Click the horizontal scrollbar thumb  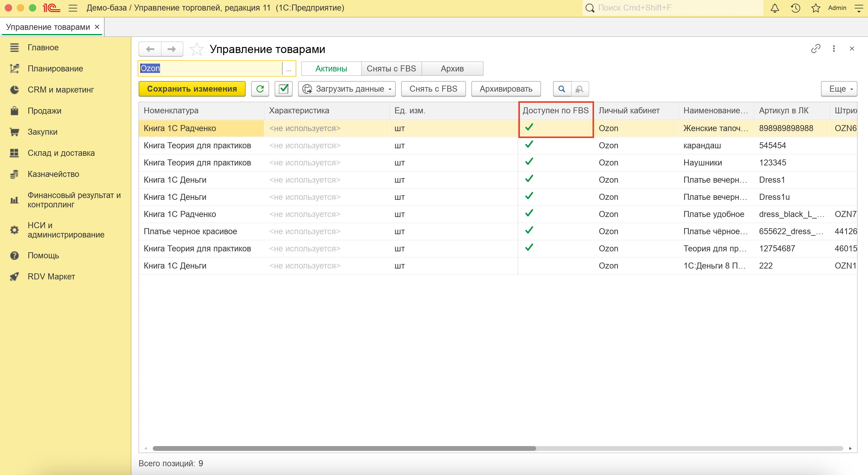coord(344,448)
